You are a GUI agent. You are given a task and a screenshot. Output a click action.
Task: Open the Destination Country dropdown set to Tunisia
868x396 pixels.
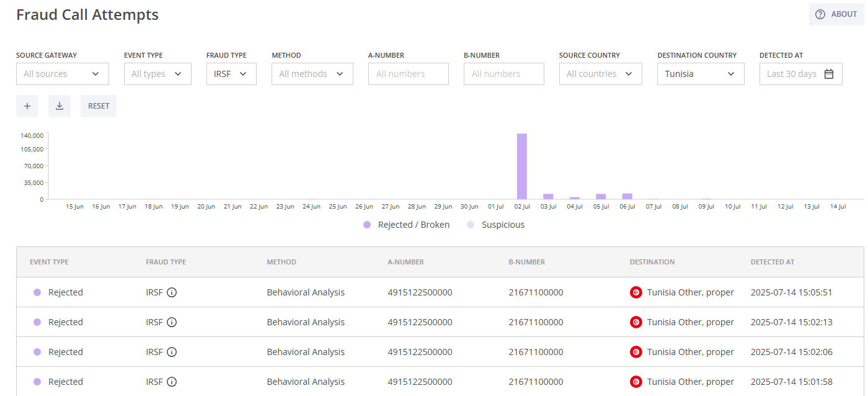point(701,73)
